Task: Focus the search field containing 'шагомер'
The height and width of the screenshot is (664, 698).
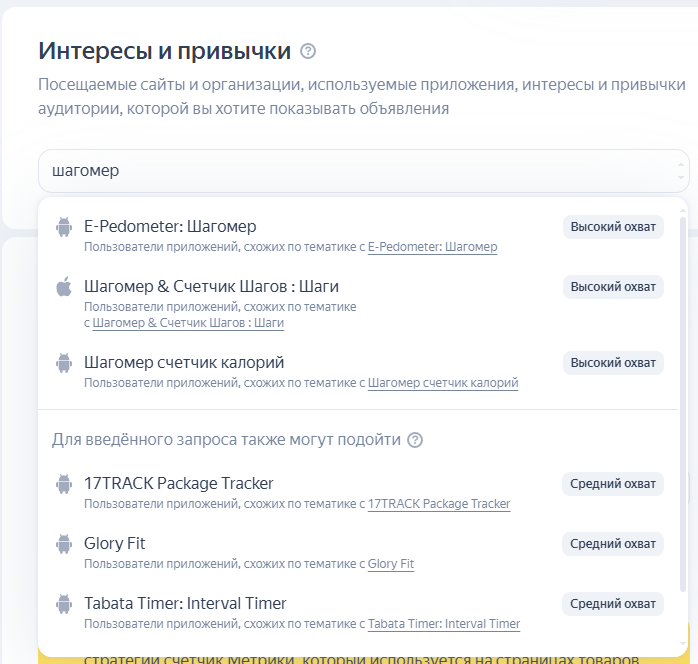Action: coord(364,171)
